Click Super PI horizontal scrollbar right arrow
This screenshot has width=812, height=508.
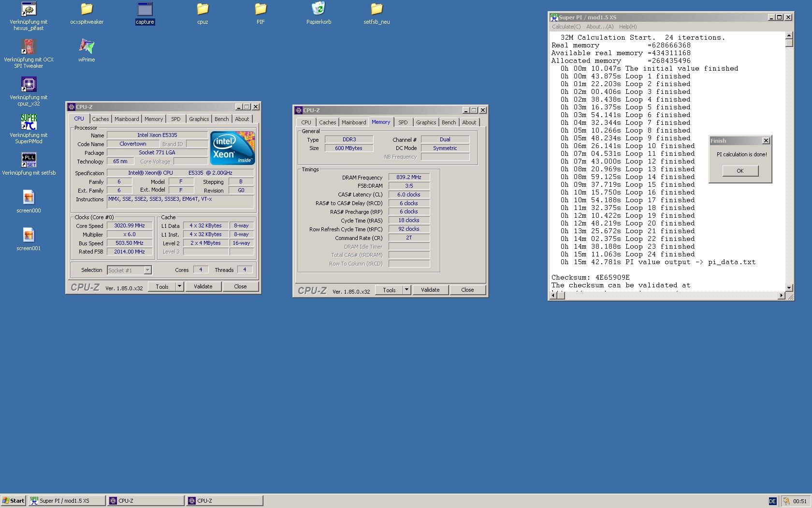(x=782, y=296)
